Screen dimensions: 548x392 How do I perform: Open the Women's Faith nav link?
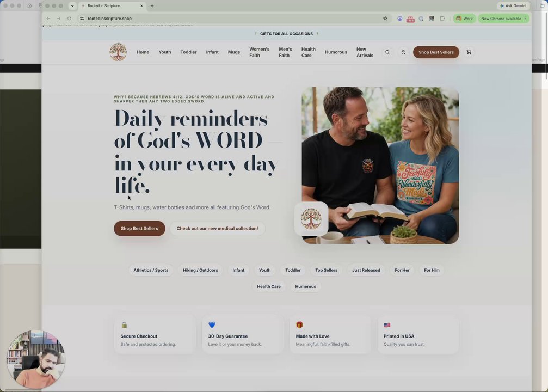(x=260, y=52)
